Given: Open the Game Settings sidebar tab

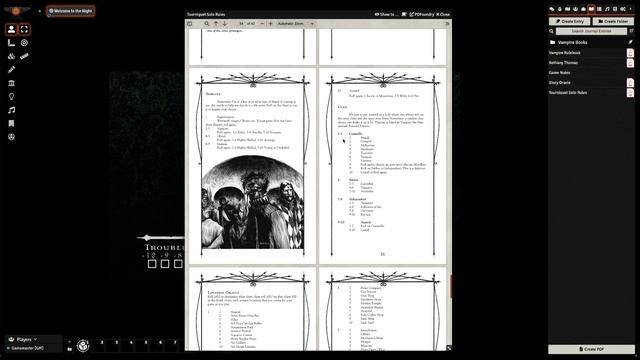Looking at the screenshot, I should point(623,9).
